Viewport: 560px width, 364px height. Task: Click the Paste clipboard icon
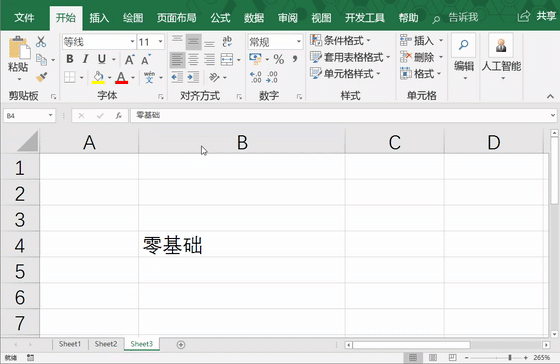(19, 48)
